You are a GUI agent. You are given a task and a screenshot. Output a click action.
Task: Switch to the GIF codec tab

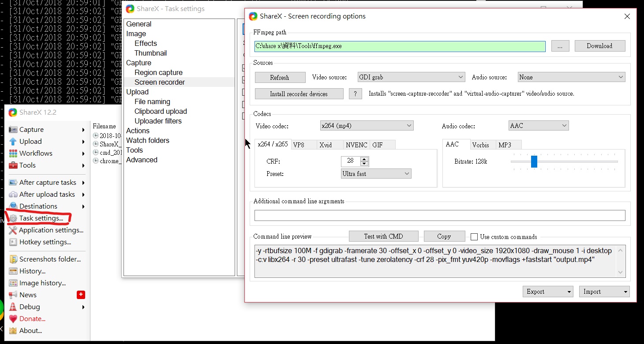382,145
